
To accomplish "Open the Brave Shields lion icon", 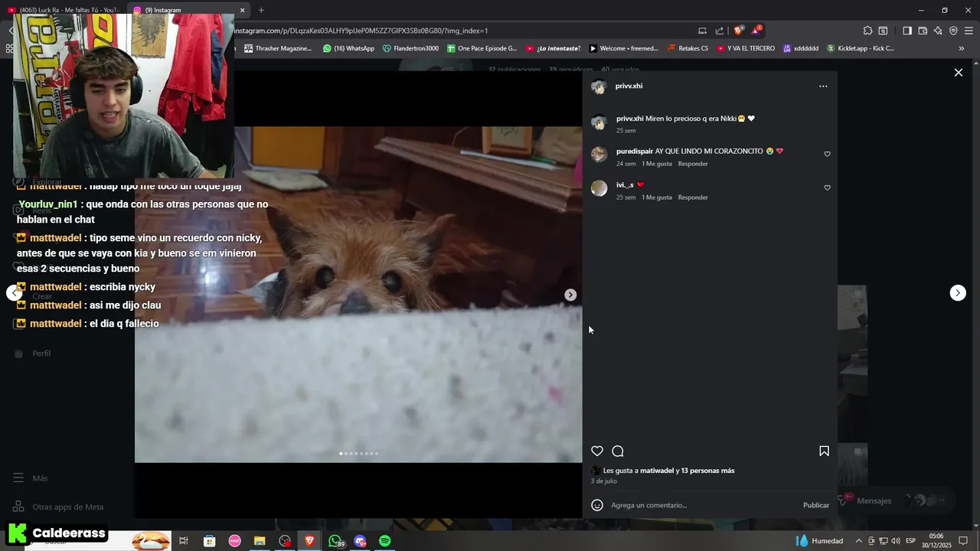I will point(738,31).
